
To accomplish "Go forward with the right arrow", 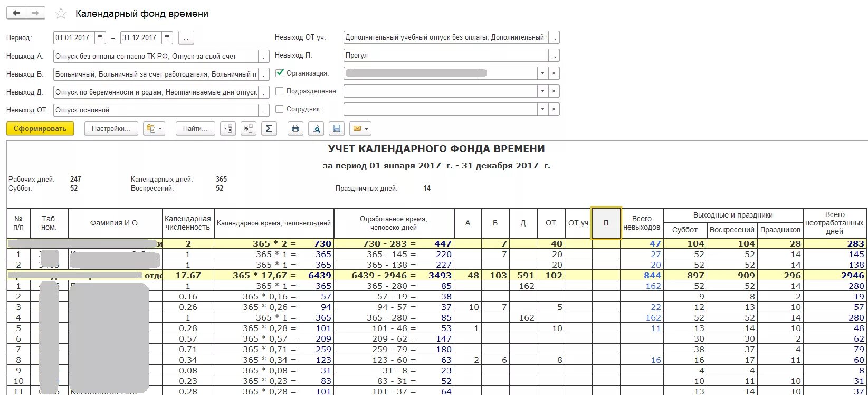I will 35,13.
